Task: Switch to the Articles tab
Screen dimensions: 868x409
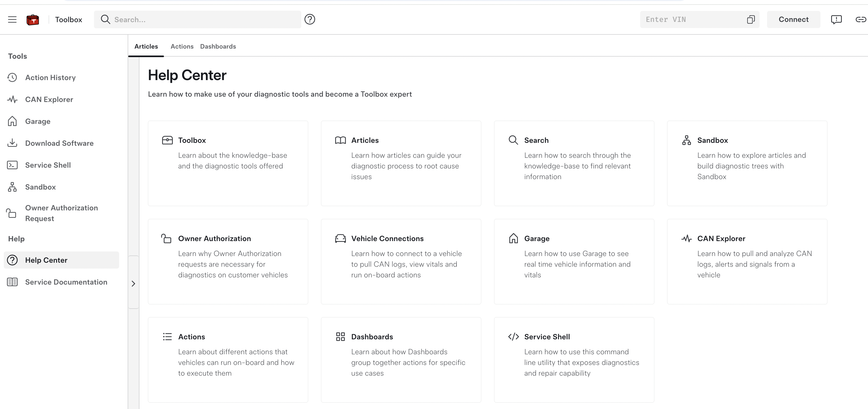Action: click(146, 46)
